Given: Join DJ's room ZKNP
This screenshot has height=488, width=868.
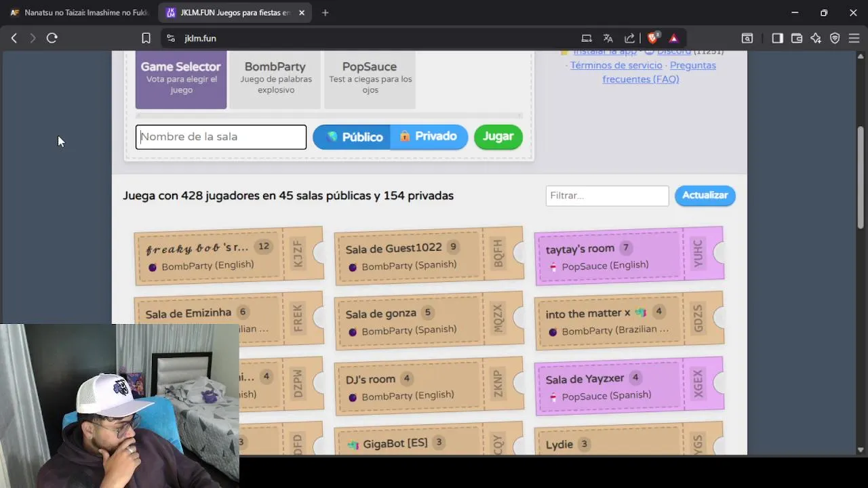Looking at the screenshot, I should click(x=429, y=386).
